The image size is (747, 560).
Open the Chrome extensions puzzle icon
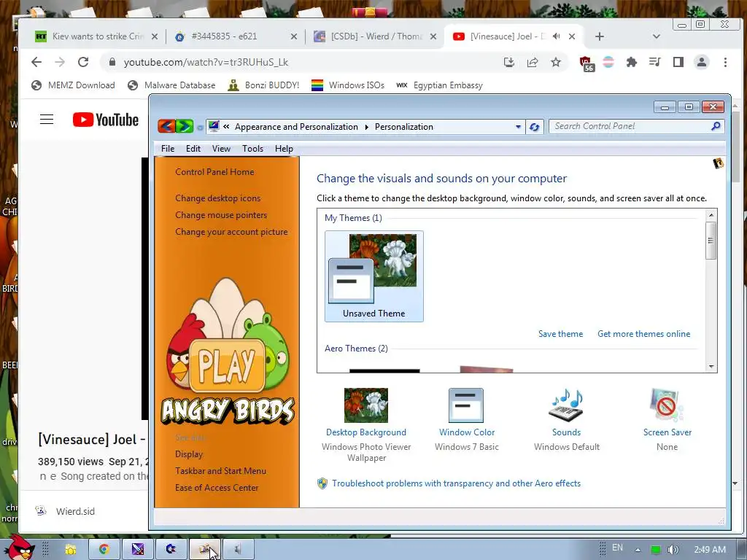click(x=631, y=63)
